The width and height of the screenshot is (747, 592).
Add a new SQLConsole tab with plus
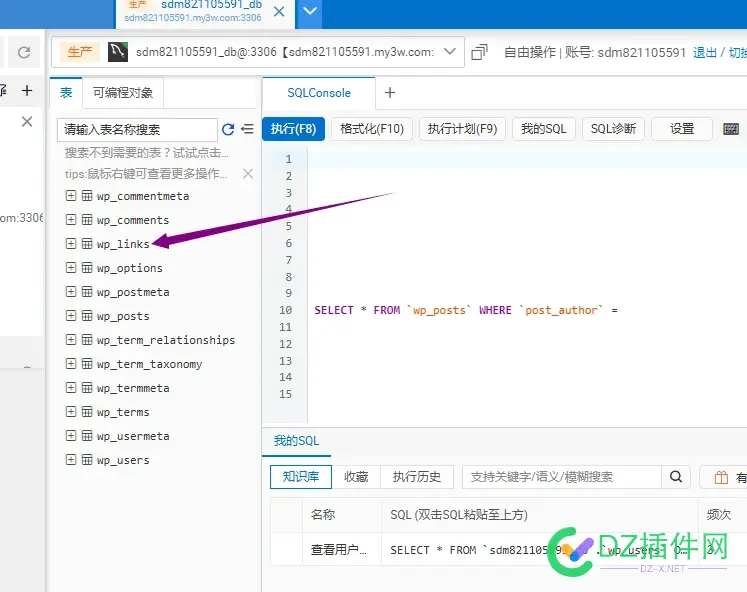(x=390, y=92)
